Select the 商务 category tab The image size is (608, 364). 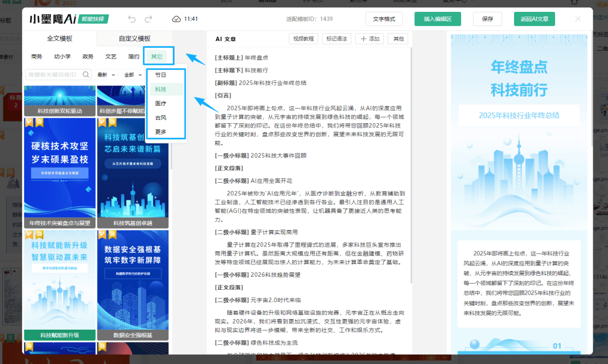tap(37, 56)
